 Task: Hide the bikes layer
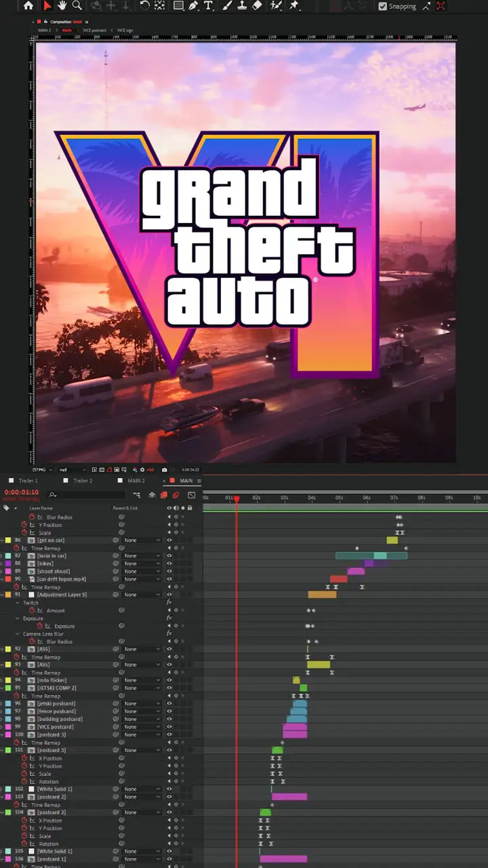[x=169, y=564]
